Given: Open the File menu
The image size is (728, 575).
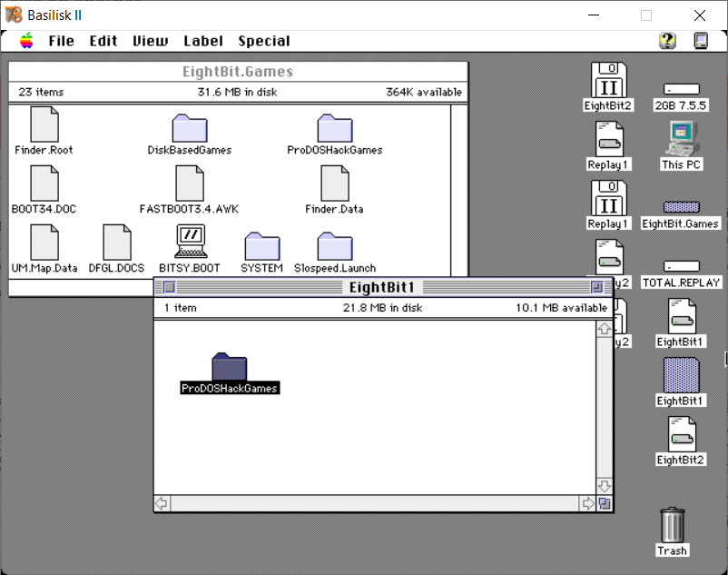Looking at the screenshot, I should point(62,41).
